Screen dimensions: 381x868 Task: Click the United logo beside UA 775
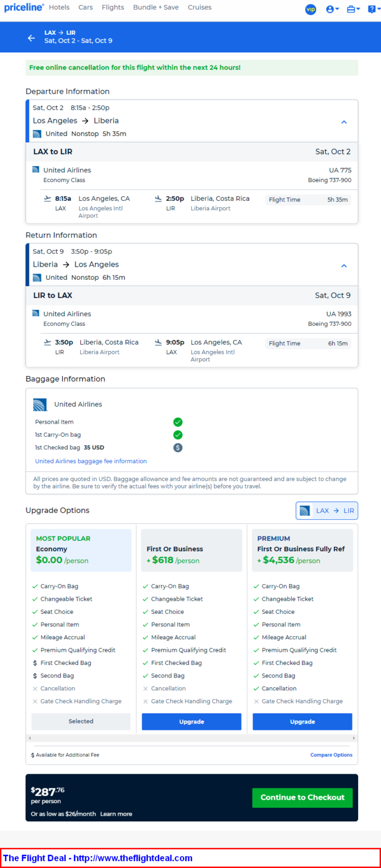tap(36, 170)
